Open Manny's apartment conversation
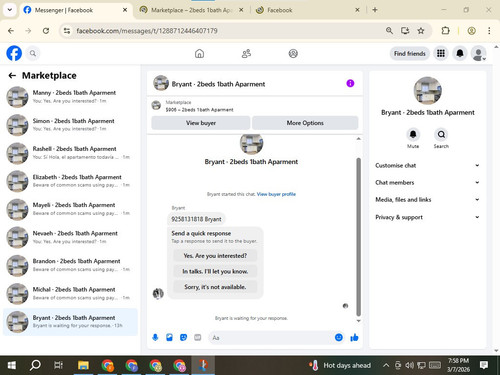The width and height of the screenshot is (500, 375). [x=70, y=97]
